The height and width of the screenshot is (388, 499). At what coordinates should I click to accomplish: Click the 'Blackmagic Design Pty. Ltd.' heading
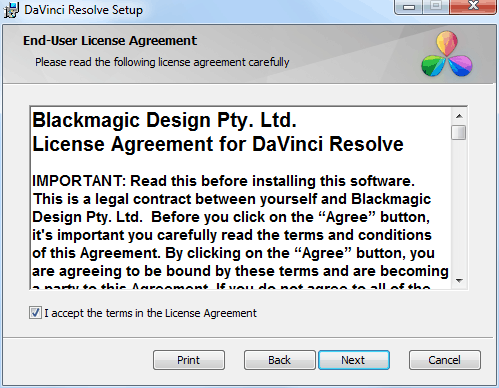(x=164, y=120)
